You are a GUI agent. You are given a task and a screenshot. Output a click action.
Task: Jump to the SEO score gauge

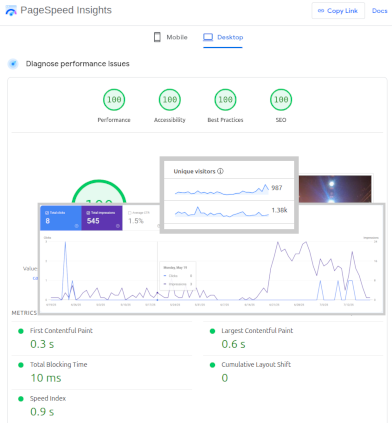281,100
